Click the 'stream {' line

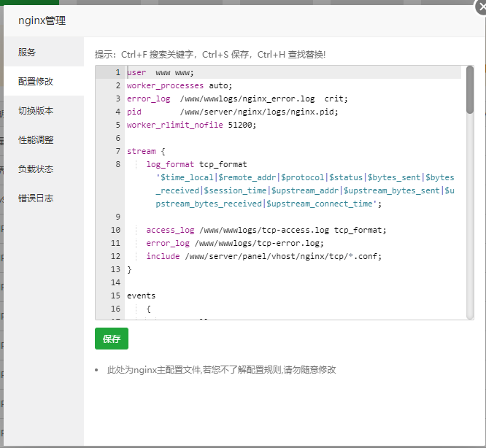(x=146, y=151)
